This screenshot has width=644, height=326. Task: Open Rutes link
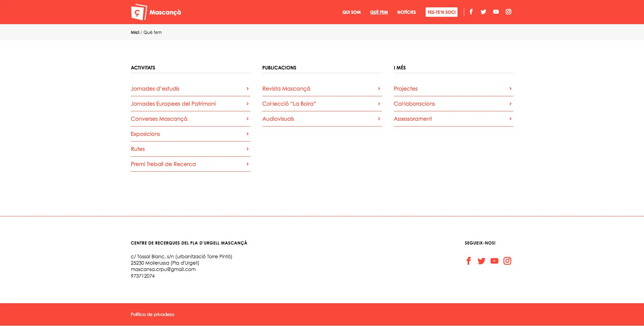point(138,149)
